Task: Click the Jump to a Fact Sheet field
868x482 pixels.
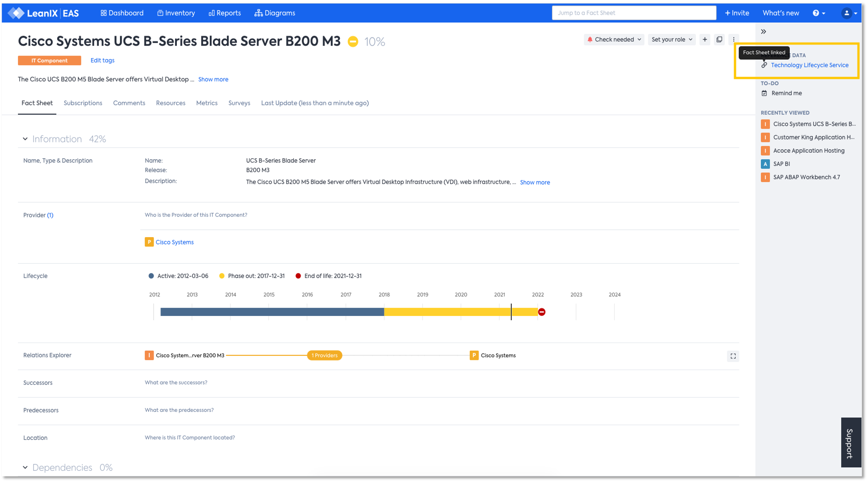Action: coord(634,13)
